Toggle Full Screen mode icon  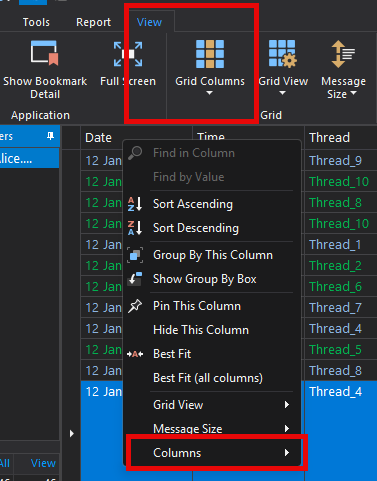[128, 54]
